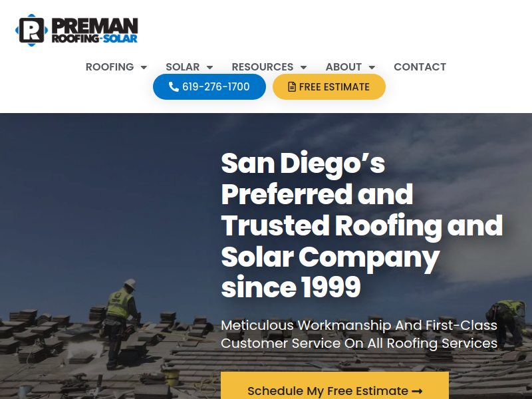
Task: Click the document icon beside Free Estimate
Action: (292, 87)
